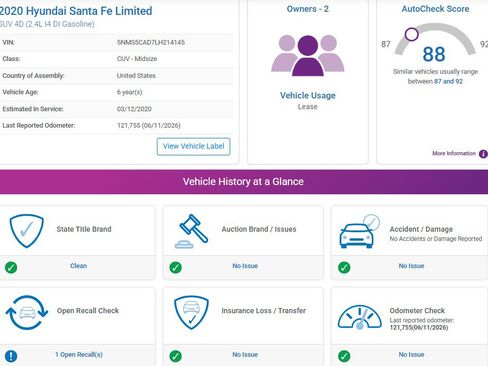
Task: Click the Accident / Damage car icon
Action: [x=359, y=231]
